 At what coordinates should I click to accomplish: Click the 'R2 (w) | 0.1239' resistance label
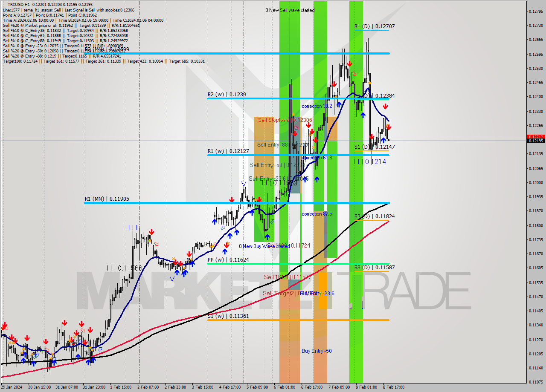point(227,94)
